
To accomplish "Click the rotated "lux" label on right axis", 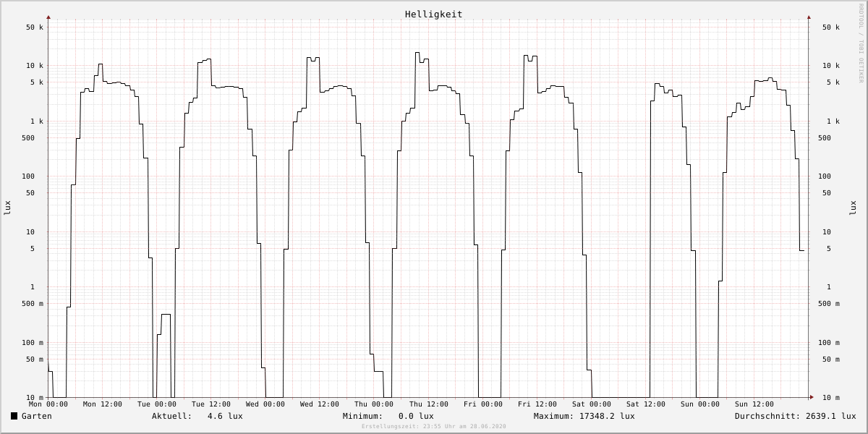I will (853, 208).
